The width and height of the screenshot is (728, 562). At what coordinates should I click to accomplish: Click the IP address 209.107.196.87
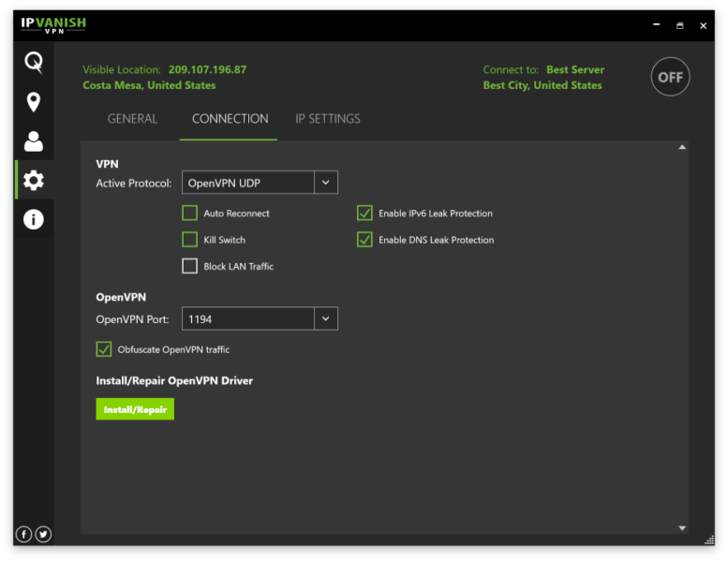point(208,69)
